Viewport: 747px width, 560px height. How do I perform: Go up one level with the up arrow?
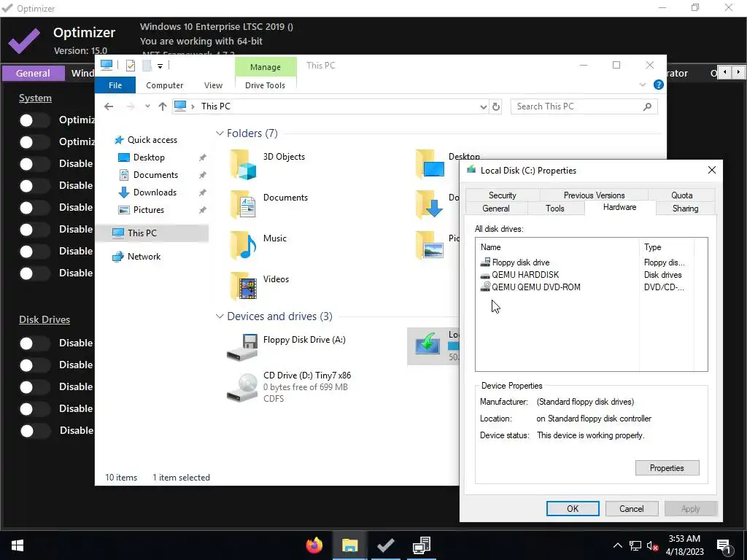point(163,106)
